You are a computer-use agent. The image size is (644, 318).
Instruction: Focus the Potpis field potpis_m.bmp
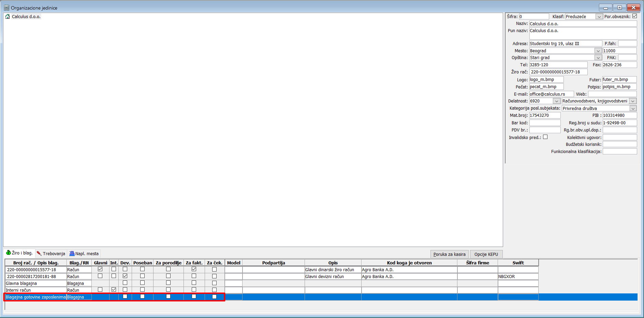coord(619,87)
